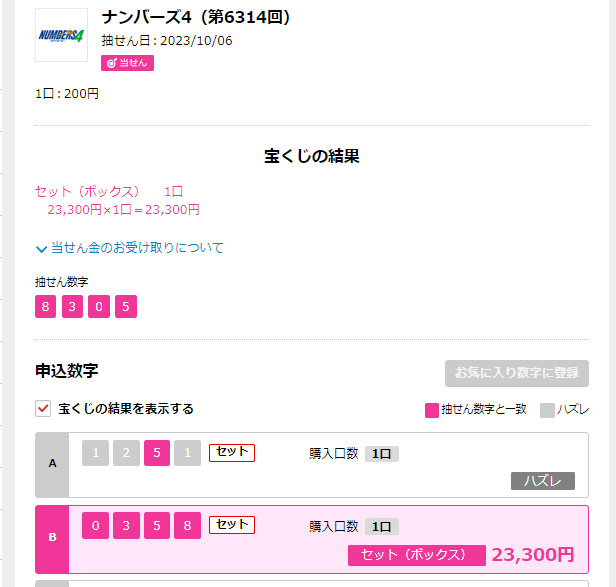Image resolution: width=616 pixels, height=587 pixels.
Task: Click the セット tag in row B
Action: (232, 525)
